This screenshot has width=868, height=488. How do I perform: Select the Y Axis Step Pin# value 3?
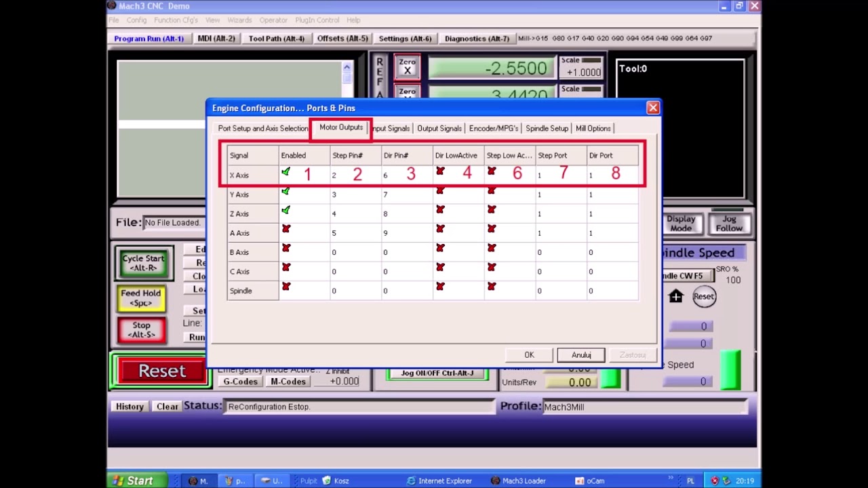[334, 195]
